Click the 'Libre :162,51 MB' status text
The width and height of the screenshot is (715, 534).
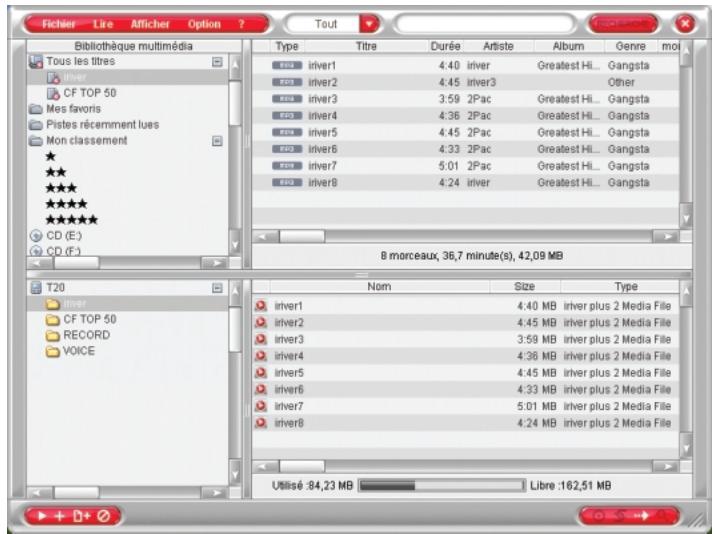pyautogui.click(x=570, y=486)
